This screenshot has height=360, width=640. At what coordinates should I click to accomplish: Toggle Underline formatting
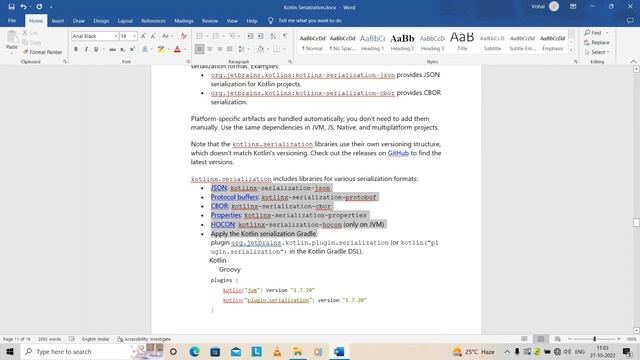point(96,49)
